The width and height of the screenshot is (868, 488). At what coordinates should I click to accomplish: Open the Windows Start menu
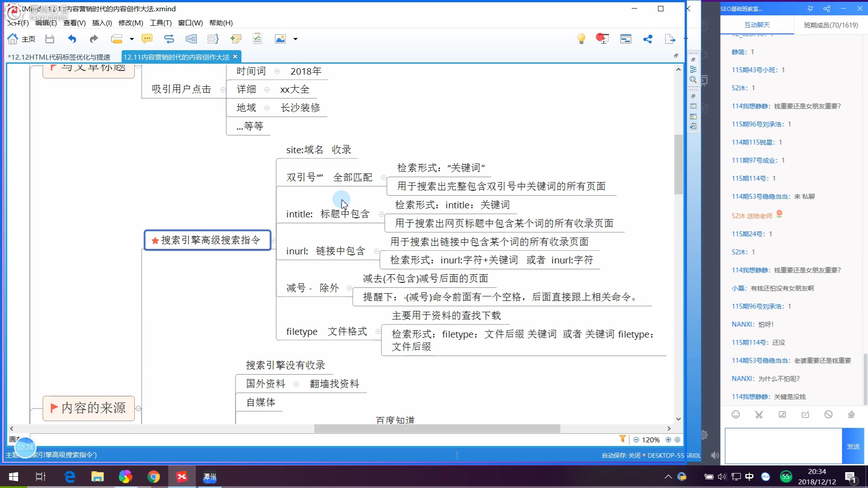[14, 477]
